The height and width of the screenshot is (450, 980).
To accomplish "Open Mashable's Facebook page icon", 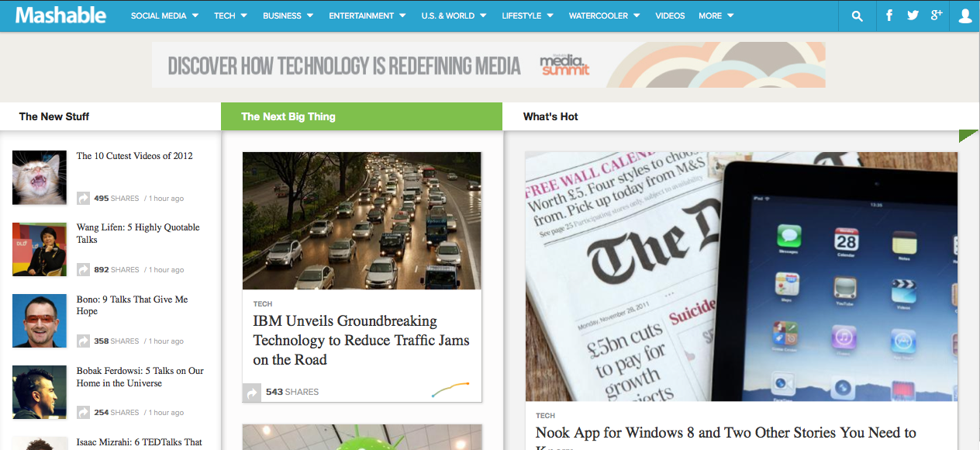I will click(x=889, y=16).
